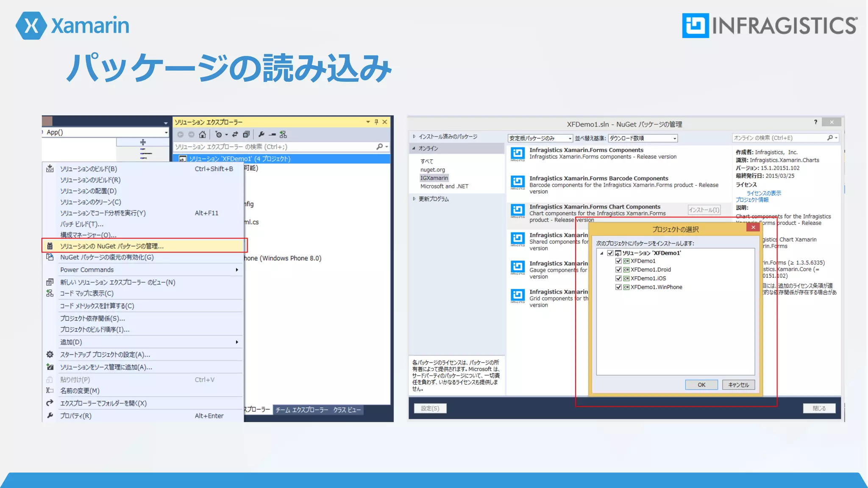Toggle the XFDemo1.WinPhone checkbox
The width and height of the screenshot is (868, 488).
coord(618,287)
